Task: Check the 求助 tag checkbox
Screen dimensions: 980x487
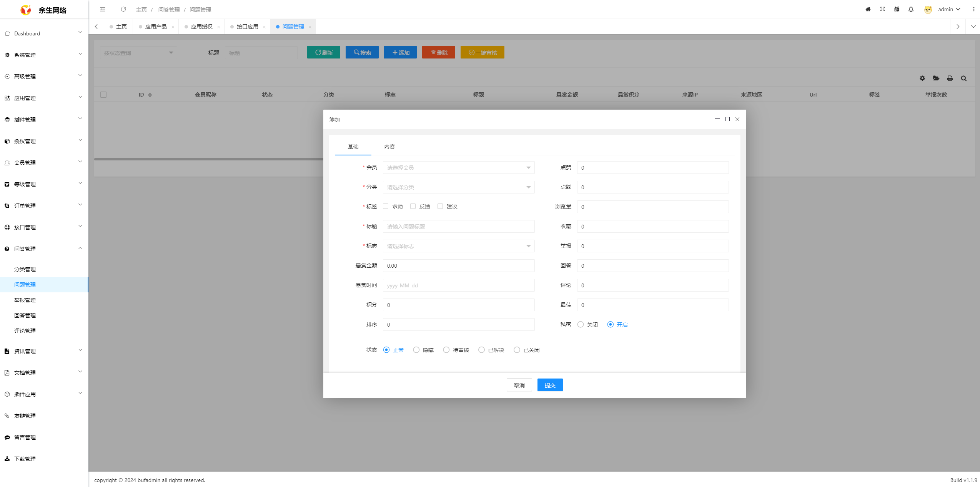Action: pyautogui.click(x=386, y=206)
